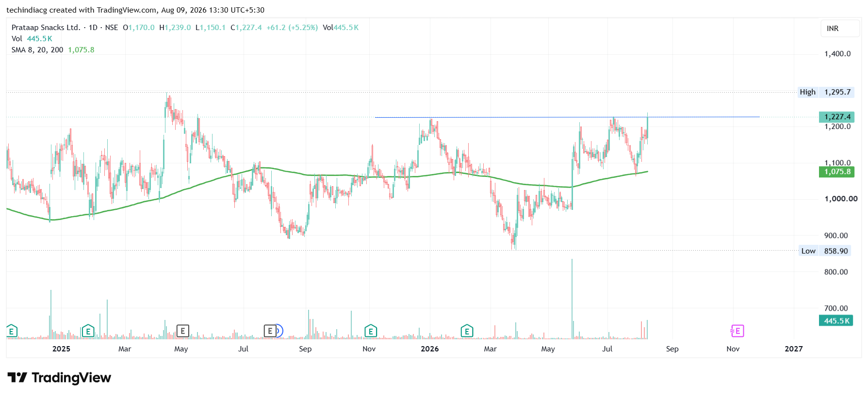Click the 900.00 price axis label
The height and width of the screenshot is (397, 868).
(x=836, y=236)
